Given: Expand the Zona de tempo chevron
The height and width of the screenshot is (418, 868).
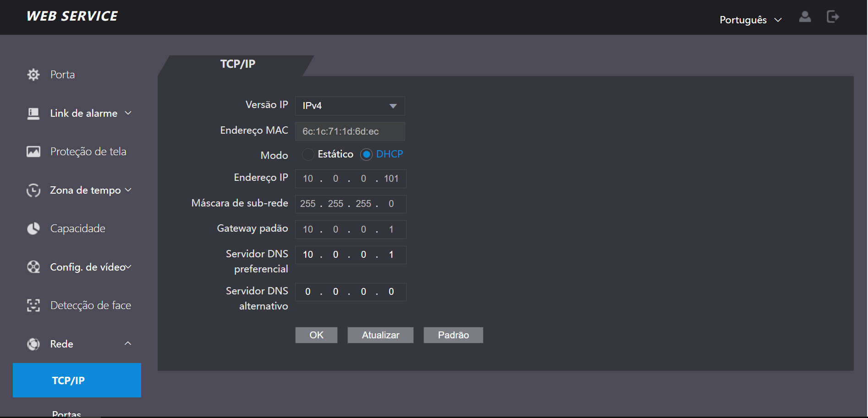Looking at the screenshot, I should click(x=128, y=190).
